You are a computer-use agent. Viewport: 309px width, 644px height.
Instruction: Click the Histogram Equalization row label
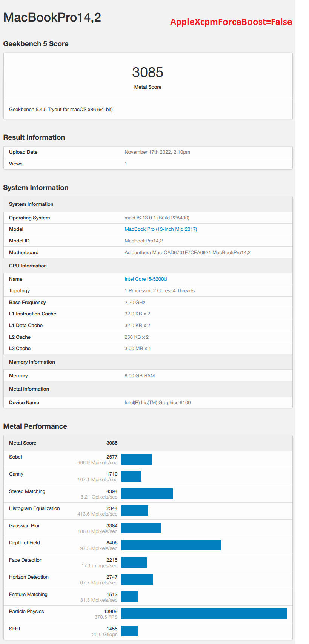(x=34, y=508)
